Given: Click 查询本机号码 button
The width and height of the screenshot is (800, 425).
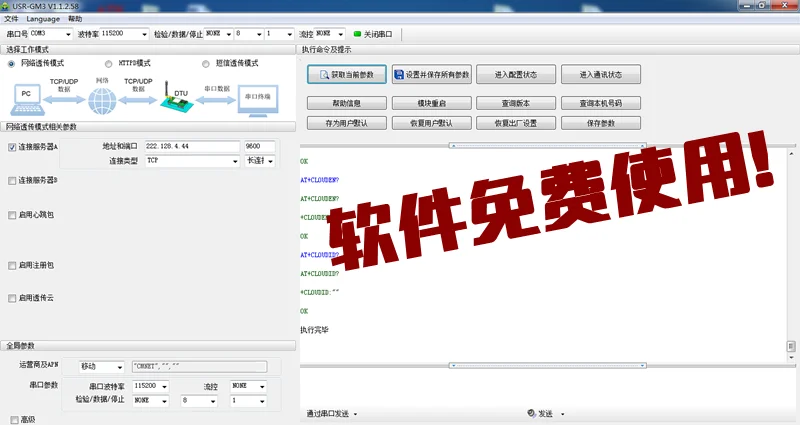Looking at the screenshot, I should tap(601, 103).
